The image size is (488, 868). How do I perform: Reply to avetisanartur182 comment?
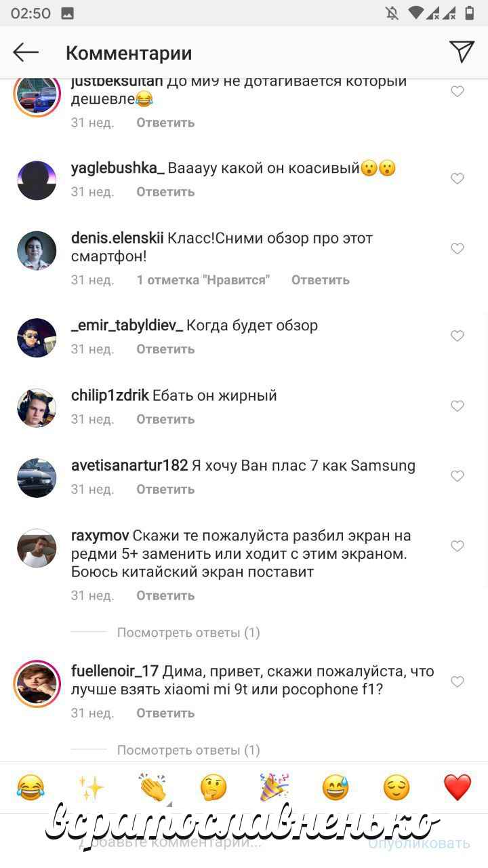(165, 489)
